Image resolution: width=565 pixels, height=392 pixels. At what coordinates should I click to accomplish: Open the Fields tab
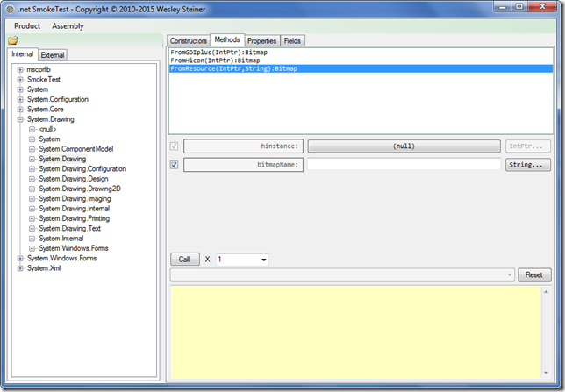(x=292, y=40)
